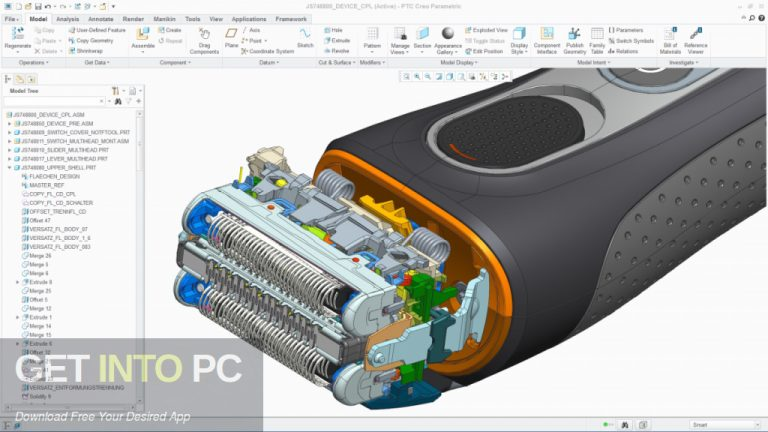Open the Appearance Gallery sphere
This screenshot has width=768, height=432.
pyautogui.click(x=448, y=33)
